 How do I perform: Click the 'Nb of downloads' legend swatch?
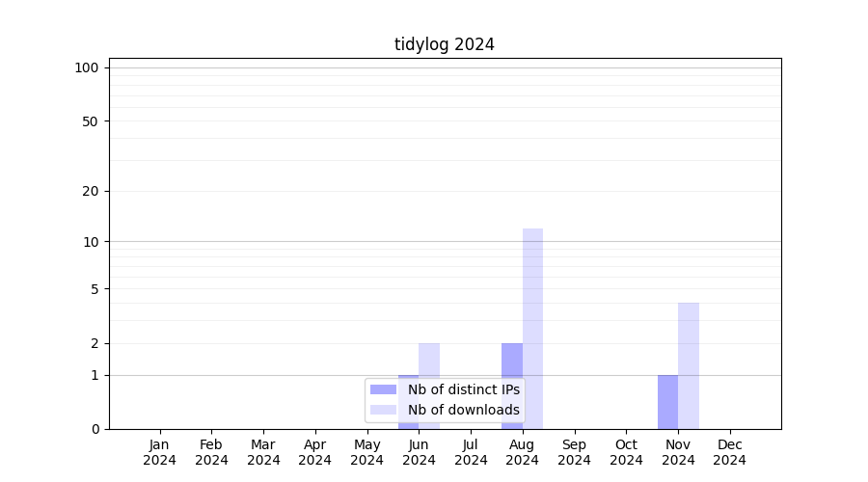click(384, 410)
